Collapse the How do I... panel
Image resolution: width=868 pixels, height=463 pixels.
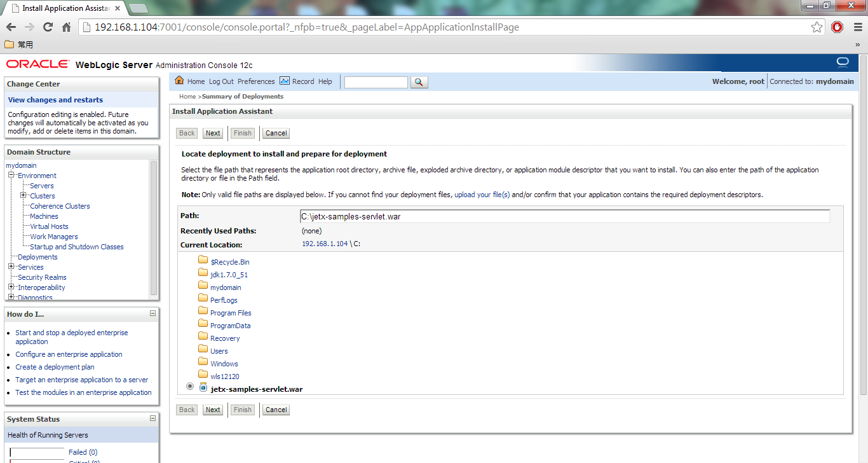[x=153, y=313]
